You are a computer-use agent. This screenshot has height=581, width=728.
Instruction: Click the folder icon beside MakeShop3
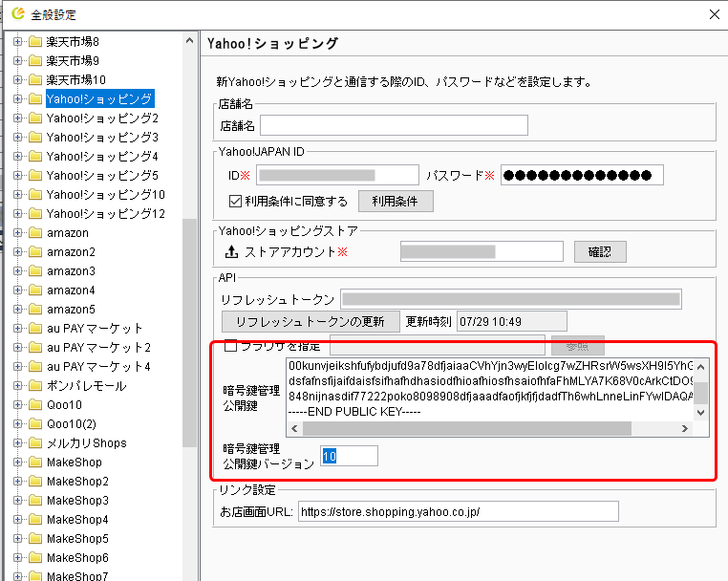(35, 500)
